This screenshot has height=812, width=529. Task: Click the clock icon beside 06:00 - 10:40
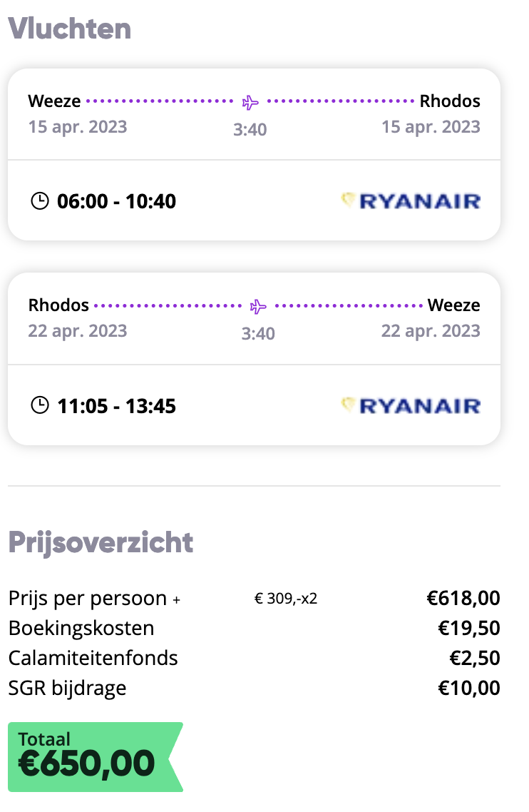pos(40,201)
